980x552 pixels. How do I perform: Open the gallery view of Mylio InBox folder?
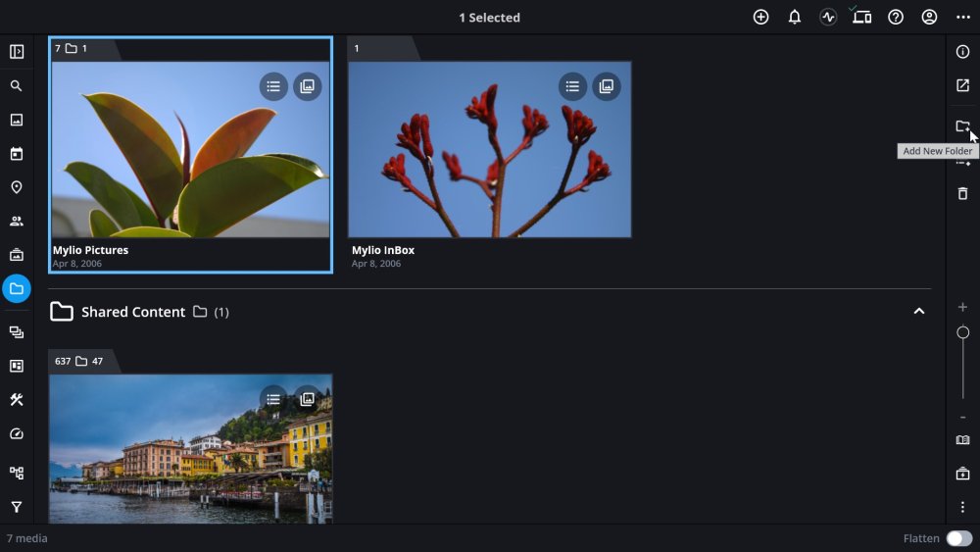607,86
